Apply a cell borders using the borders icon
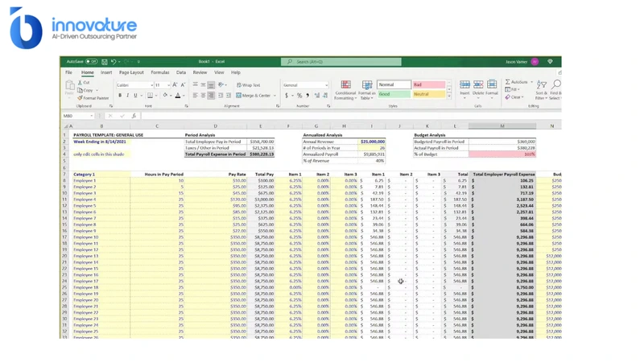The width and height of the screenshot is (644, 362). [151, 96]
